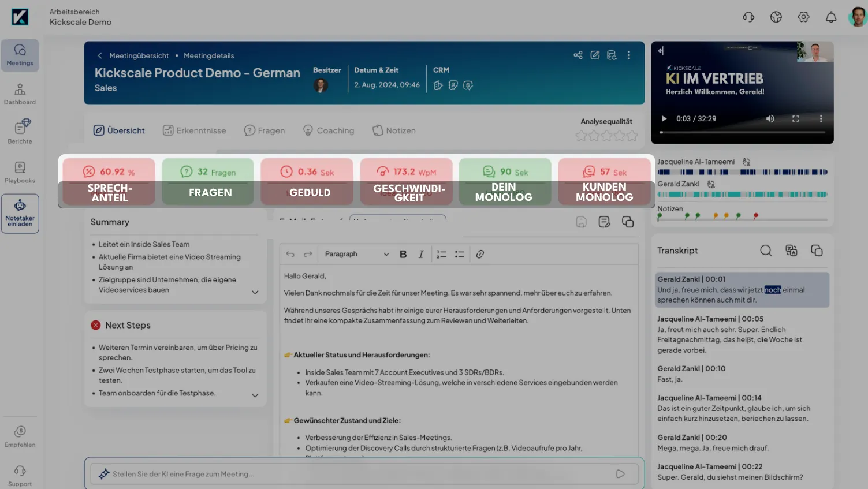The image size is (868, 489).
Task: Click the meeting owner avatar
Action: pyautogui.click(x=321, y=85)
